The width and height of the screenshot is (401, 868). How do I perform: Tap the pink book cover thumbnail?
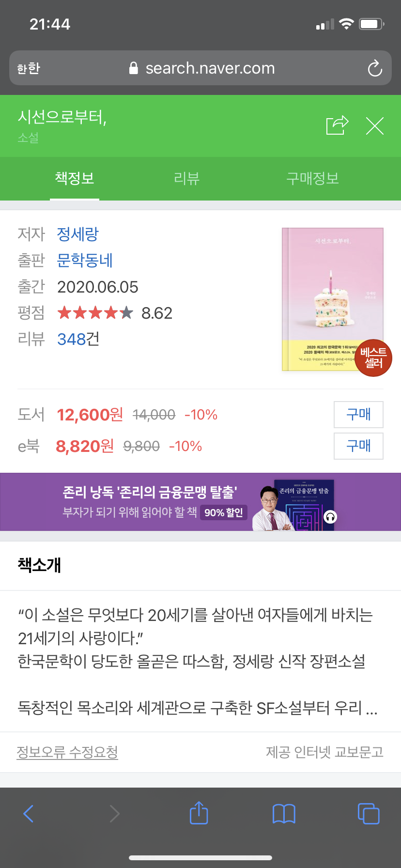tap(333, 299)
